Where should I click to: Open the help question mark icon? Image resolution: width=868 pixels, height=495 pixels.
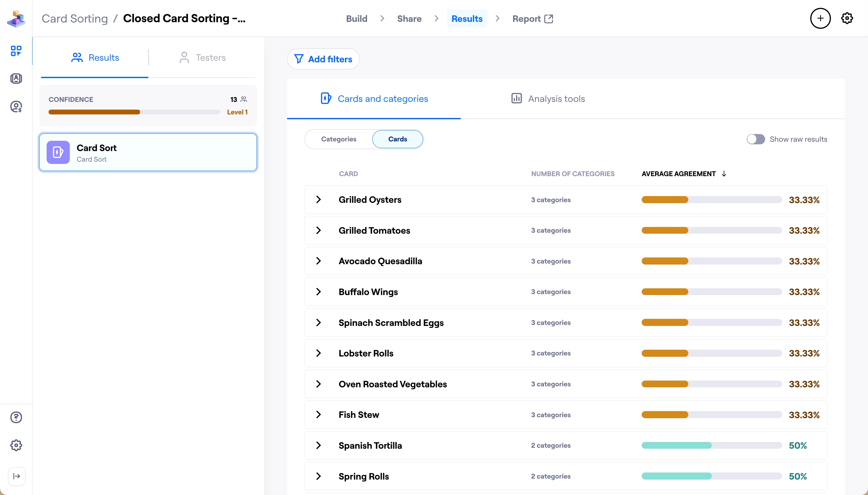coord(16,417)
